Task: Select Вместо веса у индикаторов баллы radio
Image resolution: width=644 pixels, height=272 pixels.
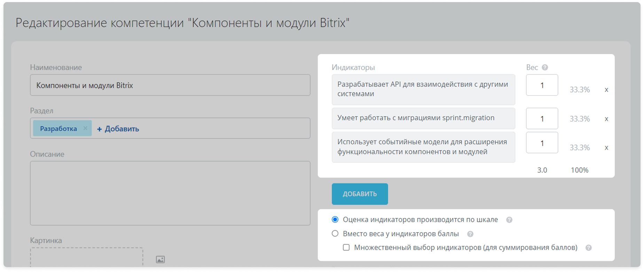Action: tap(335, 234)
